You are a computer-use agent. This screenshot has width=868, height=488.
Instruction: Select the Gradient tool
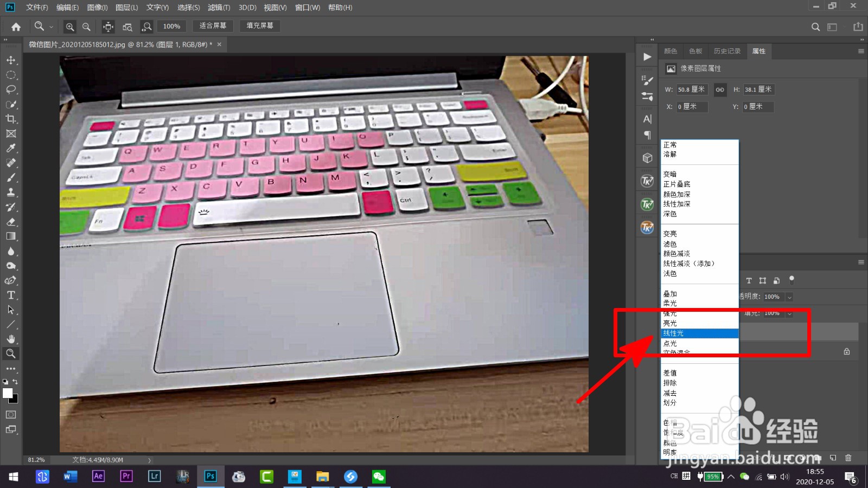coord(11,236)
